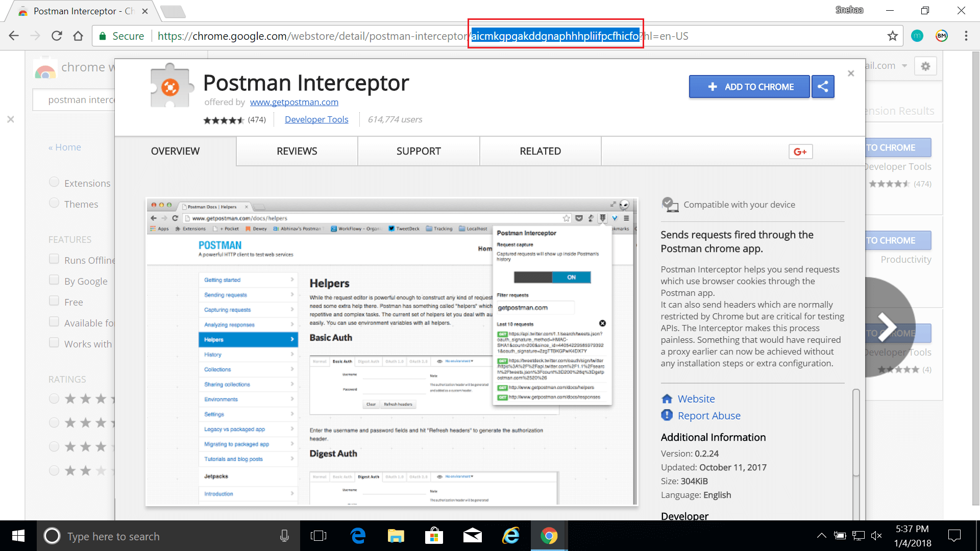
Task: Reload the page using the refresh icon
Action: (57, 36)
